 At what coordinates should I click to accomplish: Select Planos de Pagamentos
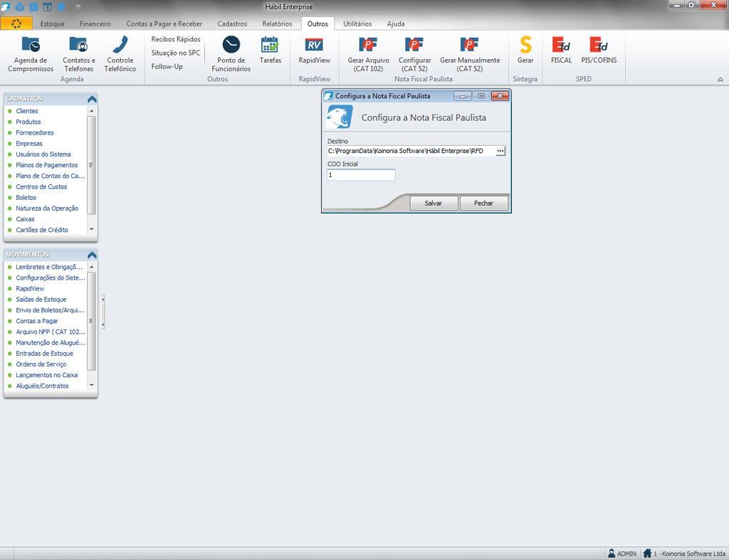point(47,165)
